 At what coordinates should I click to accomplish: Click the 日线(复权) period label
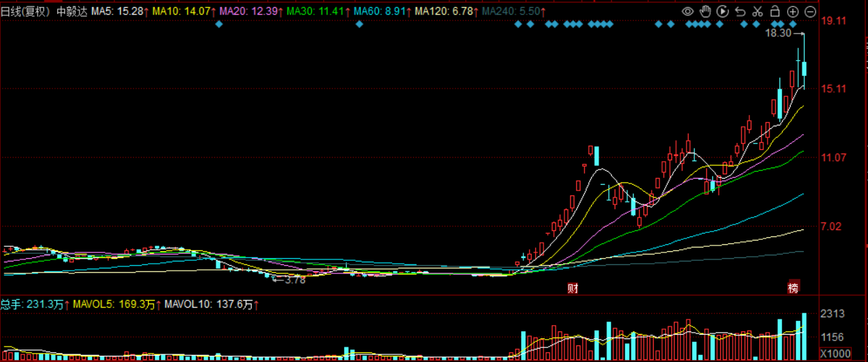pyautogui.click(x=25, y=11)
